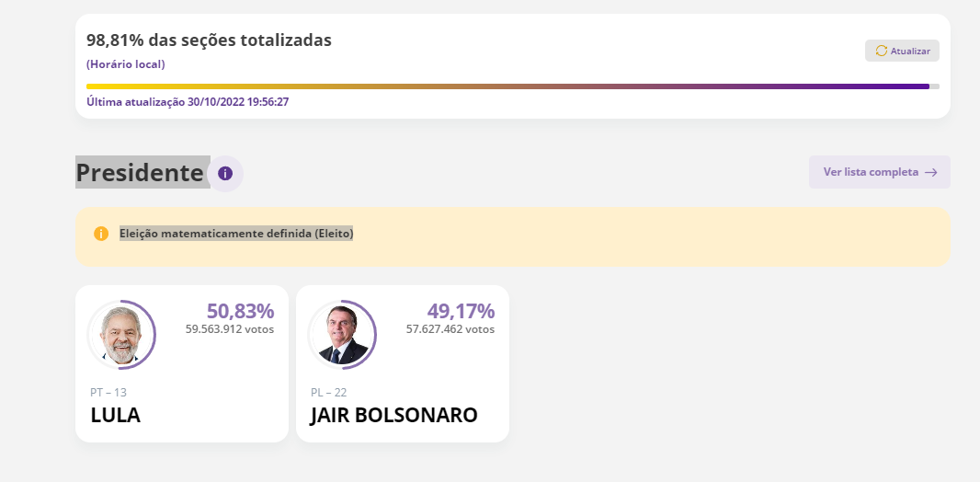Click the LULA candidate name
Viewport: 980px width, 482px height.
click(x=116, y=415)
